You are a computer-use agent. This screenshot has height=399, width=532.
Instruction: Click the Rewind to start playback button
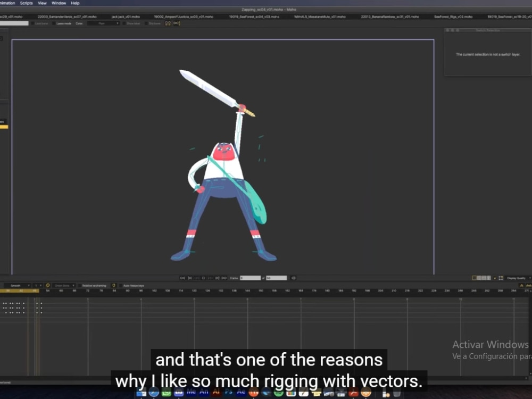pos(182,278)
